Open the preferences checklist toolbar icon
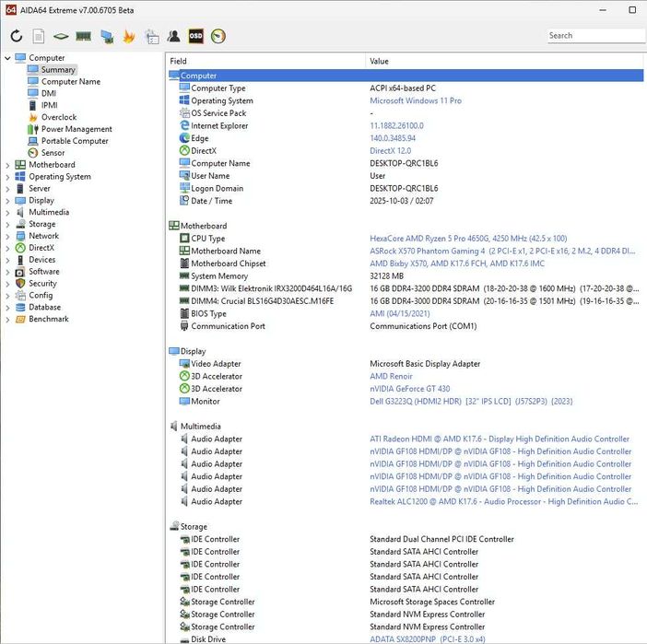This screenshot has width=647, height=644. click(152, 36)
